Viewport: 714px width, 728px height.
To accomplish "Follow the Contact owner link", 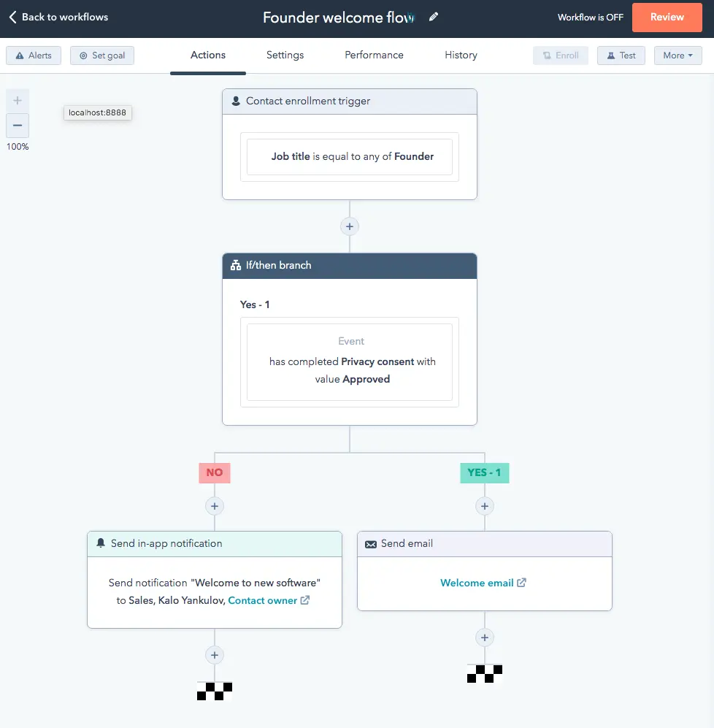I will click(263, 600).
